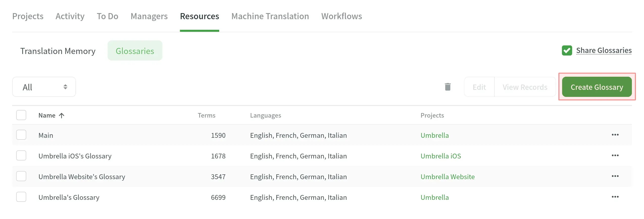Click languages text in Umbrella iOS's Glossary row
The image size is (644, 219).
pyautogui.click(x=298, y=156)
